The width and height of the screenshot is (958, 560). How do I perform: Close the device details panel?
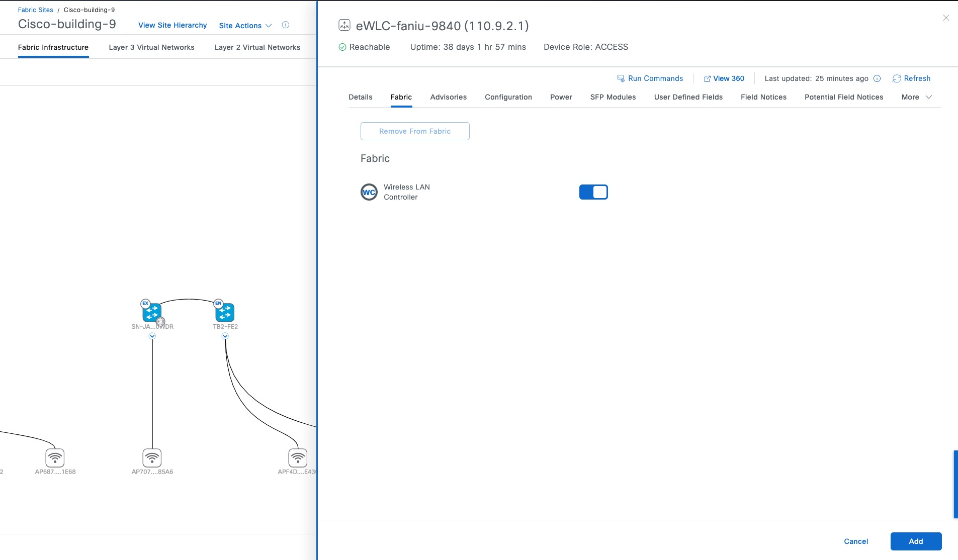click(946, 18)
